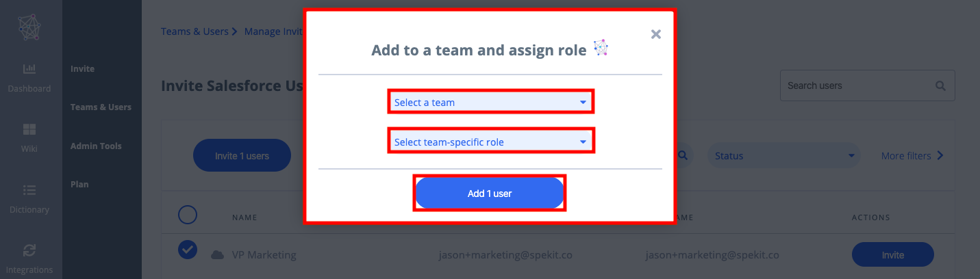The height and width of the screenshot is (279, 980).
Task: Open the Wiki grid icon
Action: click(x=29, y=129)
